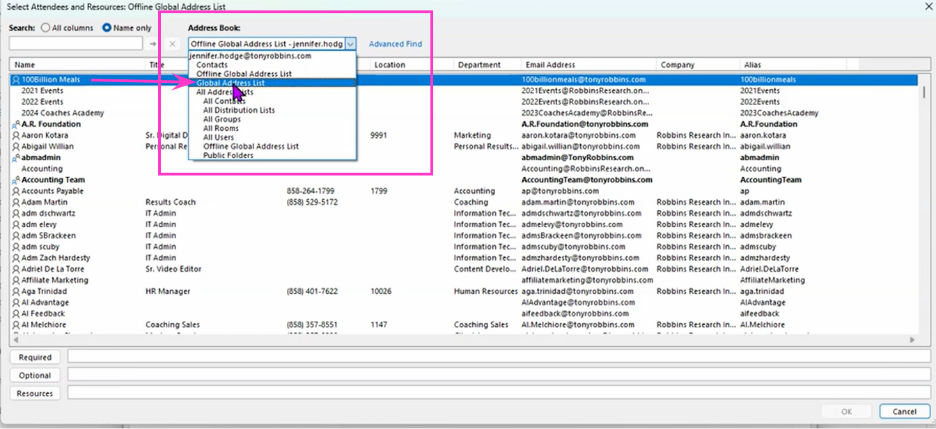Viewport: 936px width, 429px height.
Task: Choose Contacts in the address book list
Action: point(212,65)
